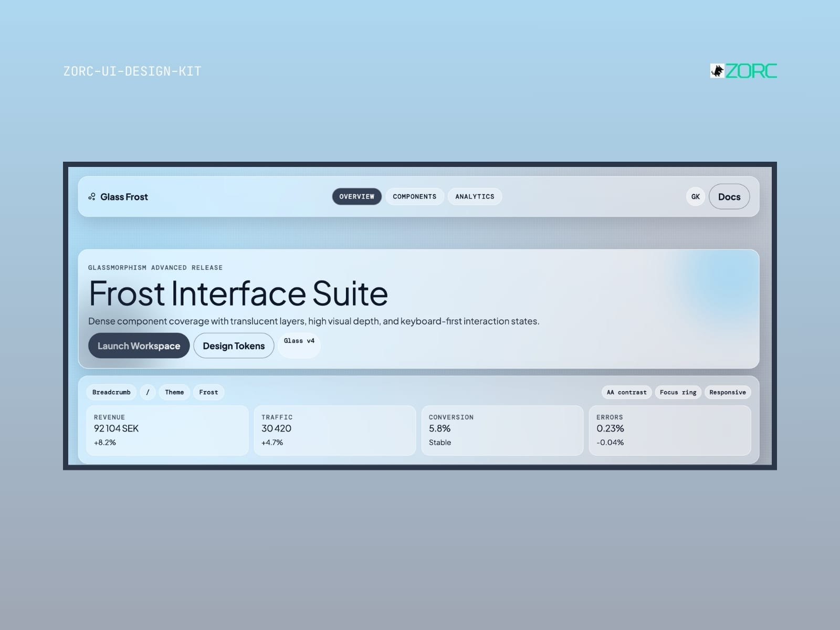Open the GK user avatar
The width and height of the screenshot is (840, 630).
(696, 197)
